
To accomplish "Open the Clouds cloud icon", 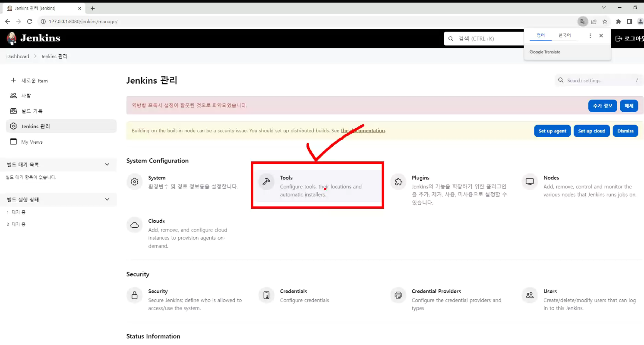I will point(135,225).
